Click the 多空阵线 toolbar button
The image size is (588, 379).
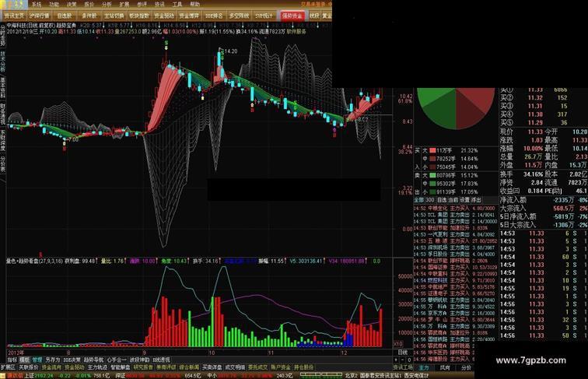point(239,16)
